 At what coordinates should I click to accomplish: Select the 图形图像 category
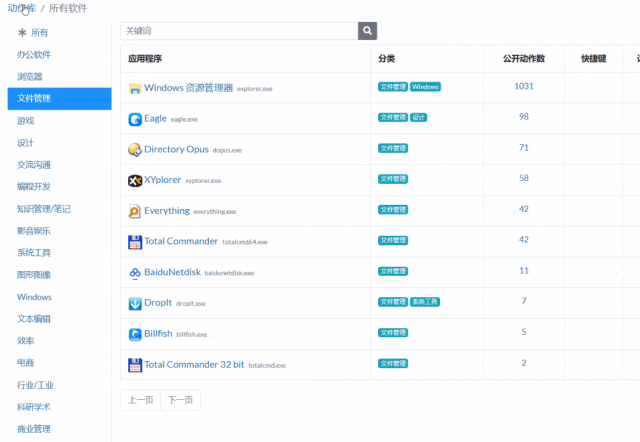pyautogui.click(x=34, y=275)
